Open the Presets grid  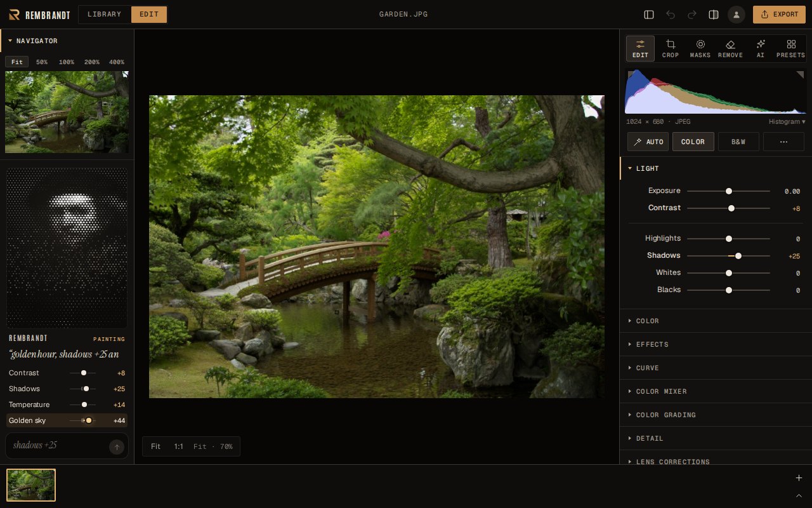pyautogui.click(x=790, y=48)
